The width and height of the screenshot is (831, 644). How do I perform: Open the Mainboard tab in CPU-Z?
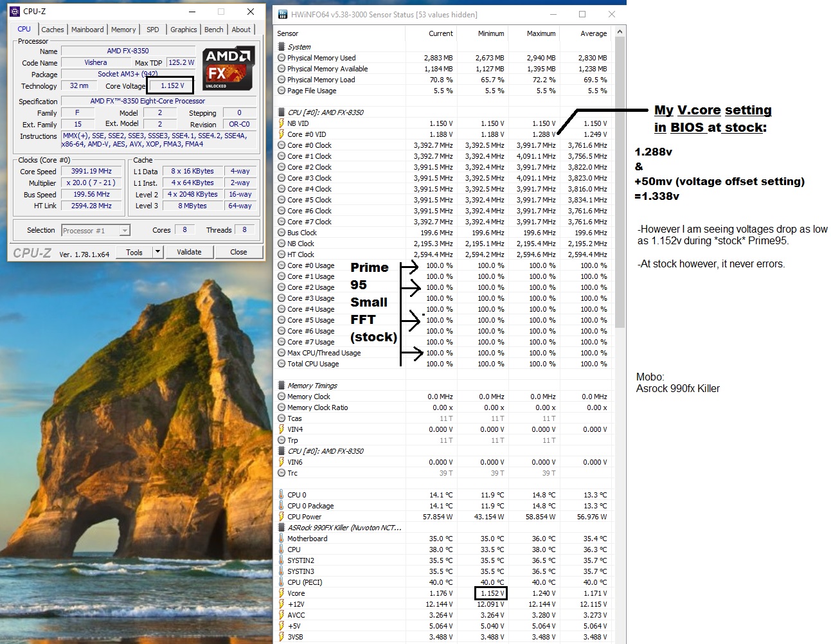click(x=87, y=30)
